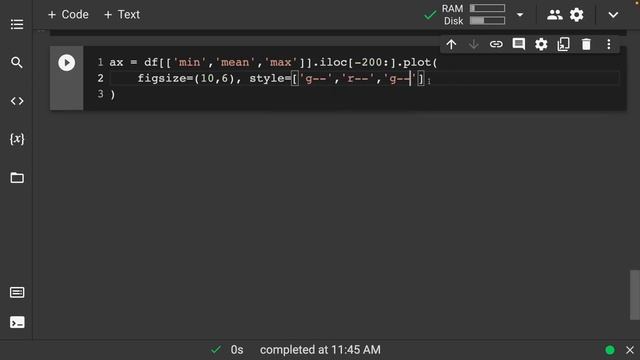The height and width of the screenshot is (360, 640).
Task: View the Disk usage bar
Action: pos(487,20)
